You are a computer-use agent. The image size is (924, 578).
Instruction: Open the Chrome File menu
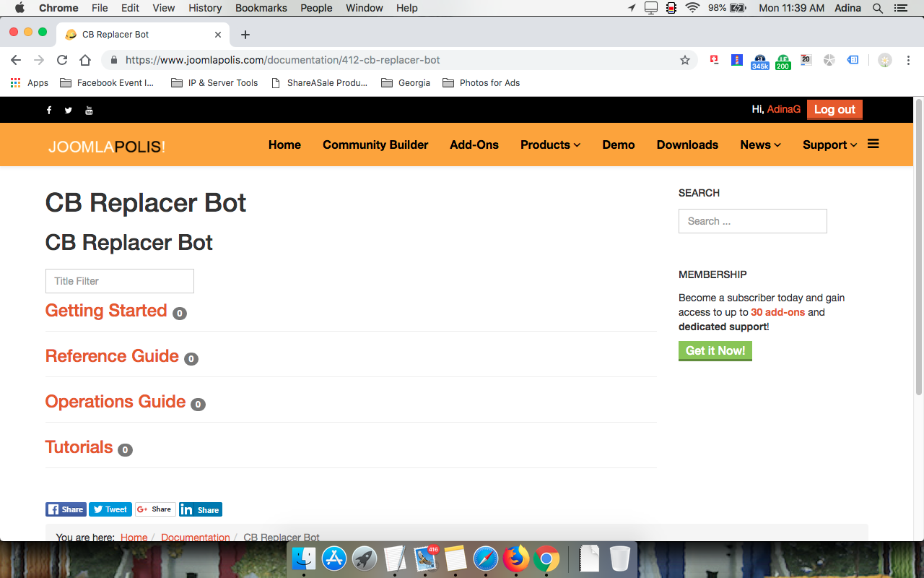click(100, 8)
